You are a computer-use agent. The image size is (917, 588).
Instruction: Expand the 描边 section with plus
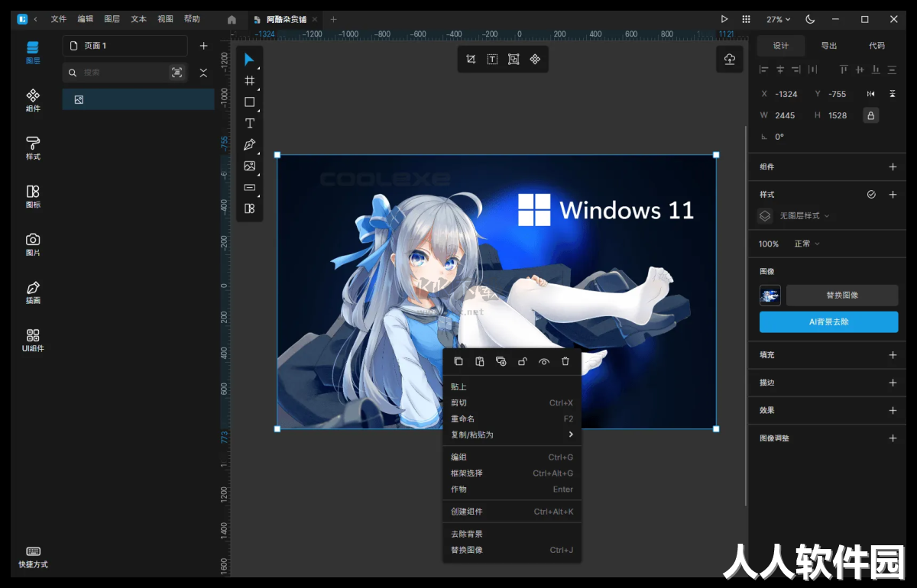893,383
